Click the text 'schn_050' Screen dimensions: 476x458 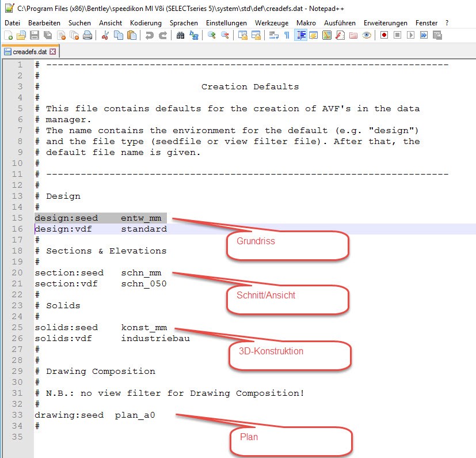144,284
